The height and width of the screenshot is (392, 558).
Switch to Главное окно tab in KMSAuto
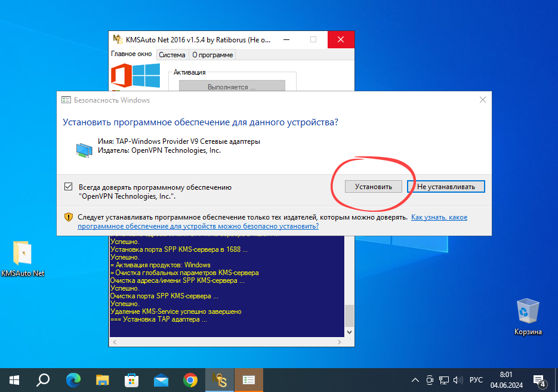click(x=131, y=54)
